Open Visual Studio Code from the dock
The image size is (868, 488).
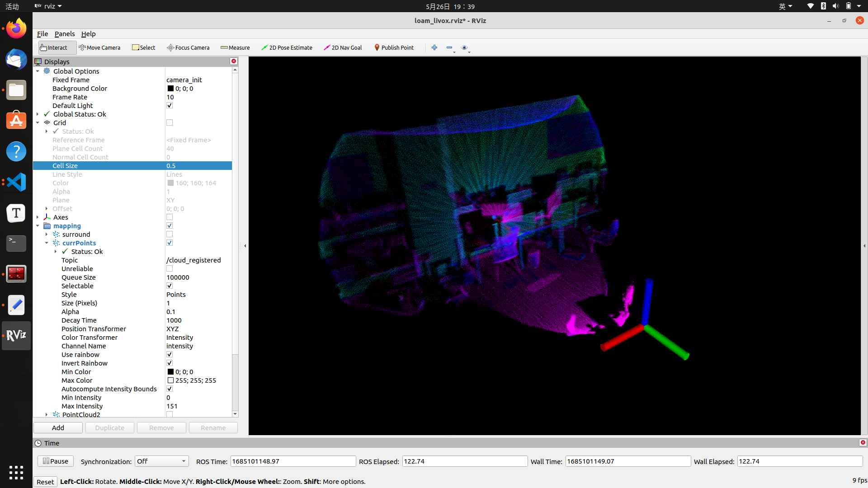point(16,182)
